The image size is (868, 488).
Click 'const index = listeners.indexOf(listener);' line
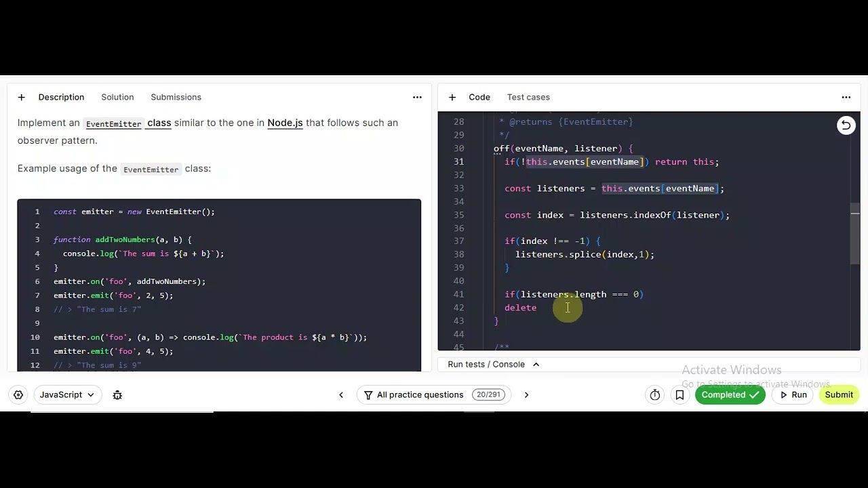[x=617, y=215]
